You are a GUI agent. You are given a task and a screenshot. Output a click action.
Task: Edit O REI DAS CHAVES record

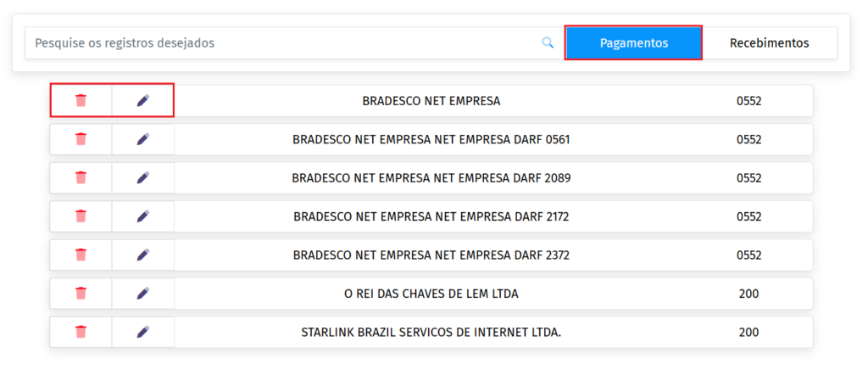(x=142, y=294)
